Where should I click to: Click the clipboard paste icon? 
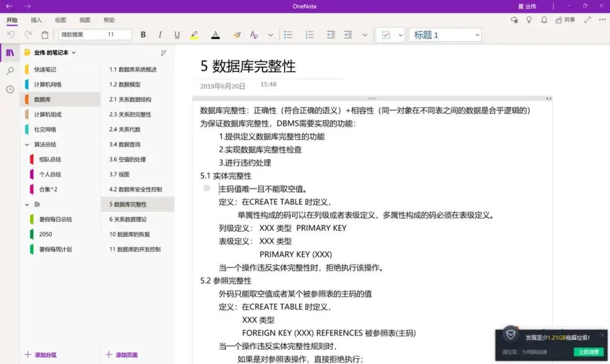pyautogui.click(x=45, y=35)
